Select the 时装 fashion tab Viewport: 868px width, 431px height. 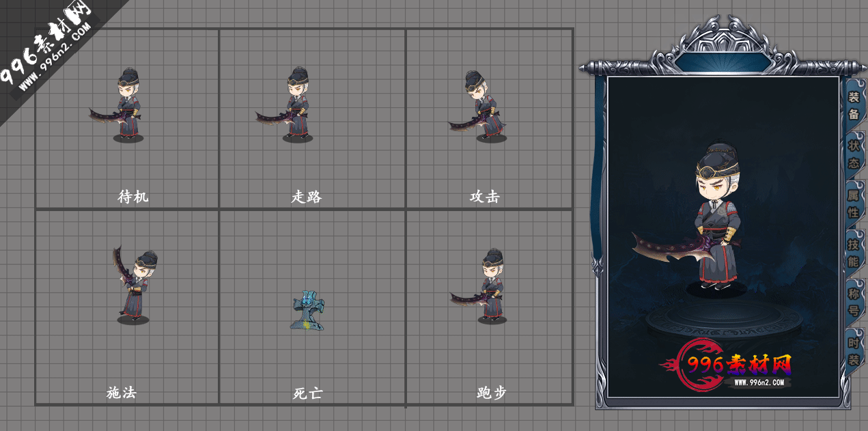tap(854, 351)
